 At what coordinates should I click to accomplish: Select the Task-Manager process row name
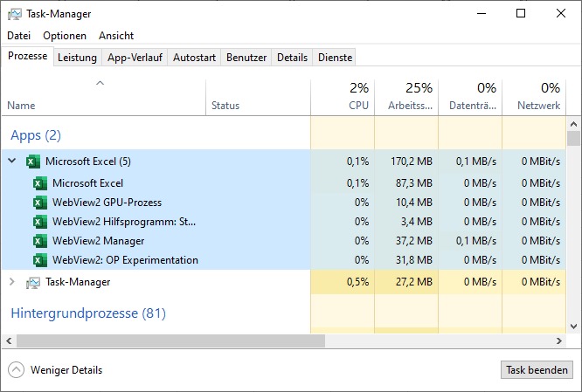tap(78, 282)
